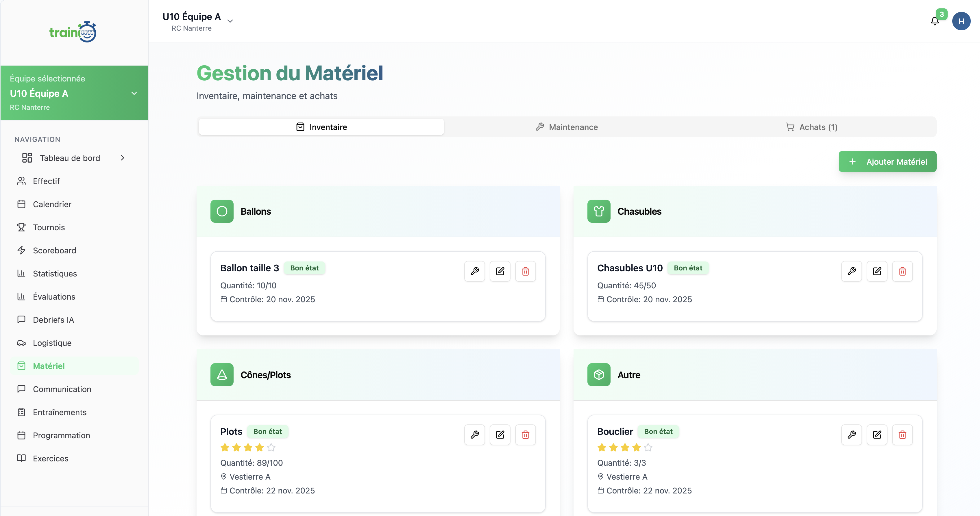Image resolution: width=980 pixels, height=516 pixels.
Task: Set the fifth star on the Plots rating
Action: [x=272, y=448]
